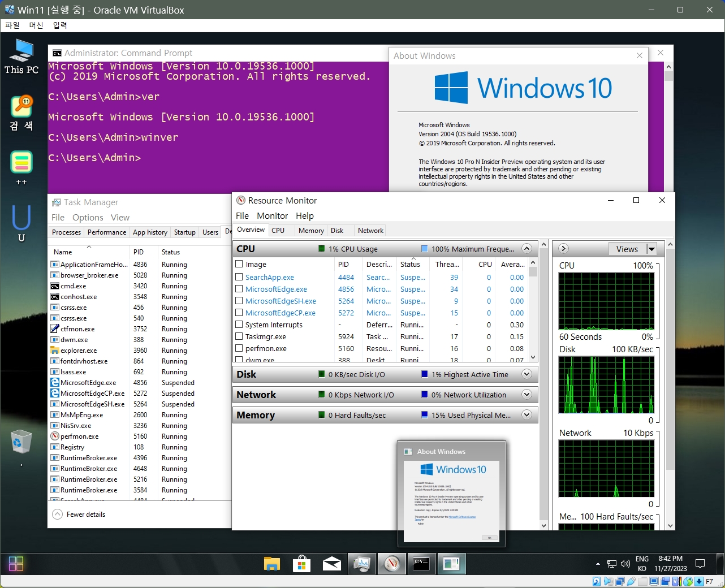Screen dimensions: 725x588
Task: Check the MicrosoftEdge.exe checkbox in Resource Monitor
Action: pyautogui.click(x=239, y=289)
